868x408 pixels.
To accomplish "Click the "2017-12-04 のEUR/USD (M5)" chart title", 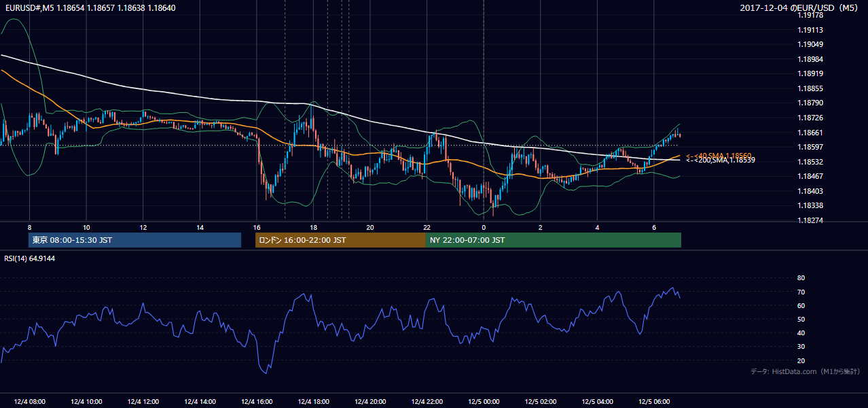I will pyautogui.click(x=800, y=7).
